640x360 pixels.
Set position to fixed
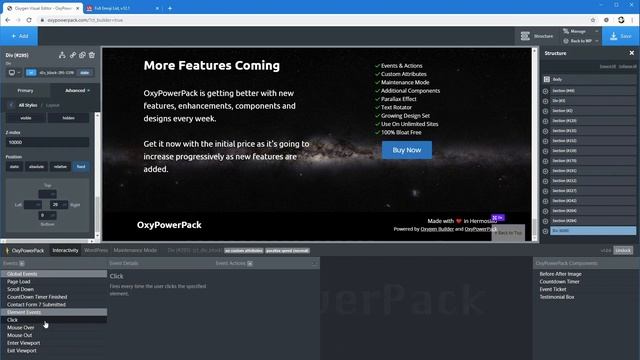click(81, 167)
